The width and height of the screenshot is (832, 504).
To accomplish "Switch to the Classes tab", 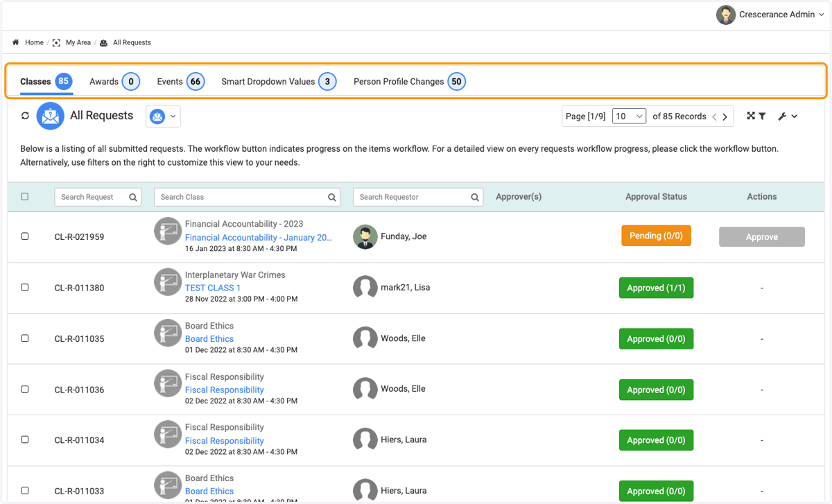I will (x=46, y=82).
